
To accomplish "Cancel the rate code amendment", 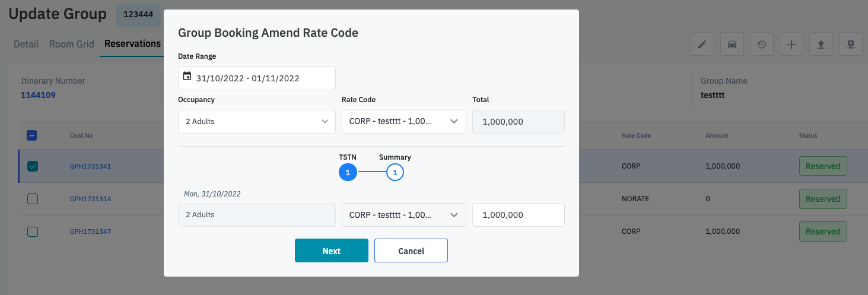I will tap(411, 250).
